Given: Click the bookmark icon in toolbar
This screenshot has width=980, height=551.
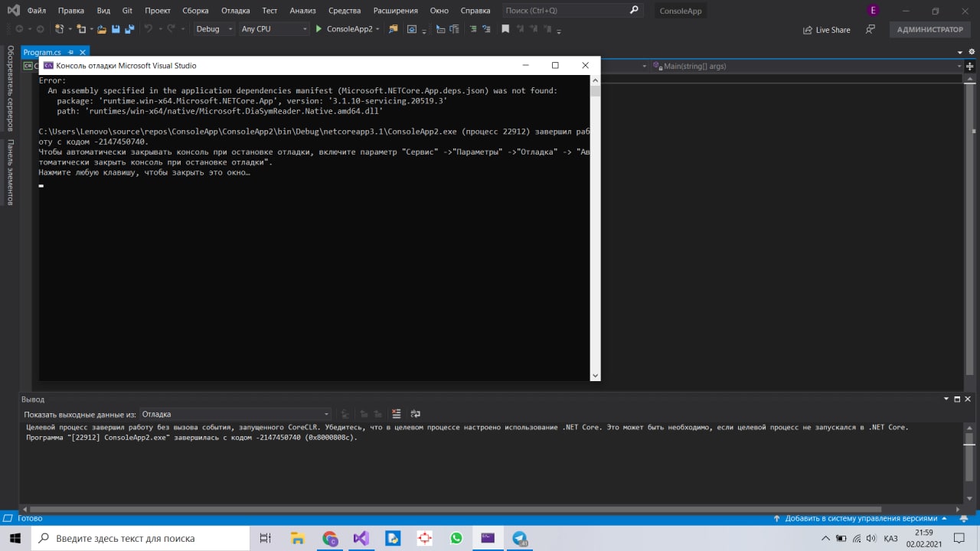Looking at the screenshot, I should [505, 29].
